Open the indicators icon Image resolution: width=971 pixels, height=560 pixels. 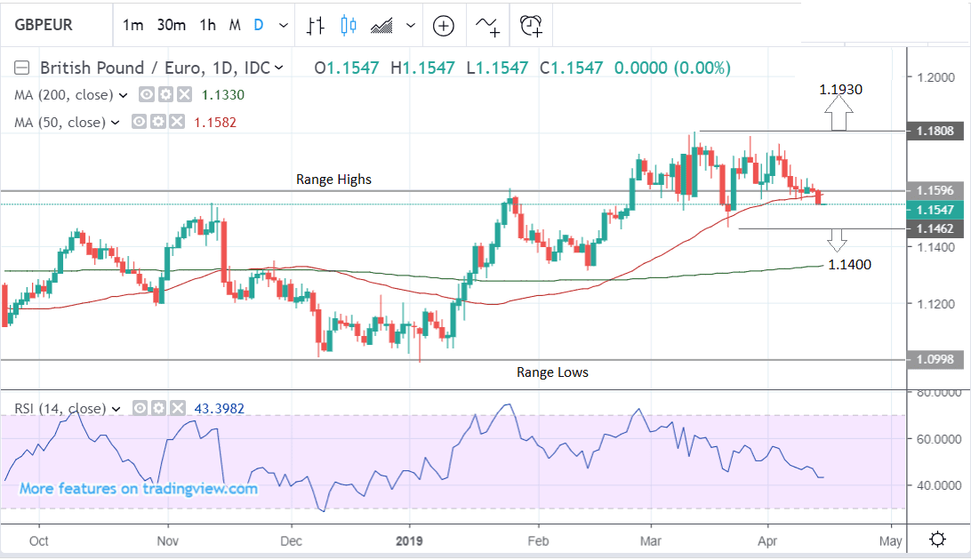point(487,26)
